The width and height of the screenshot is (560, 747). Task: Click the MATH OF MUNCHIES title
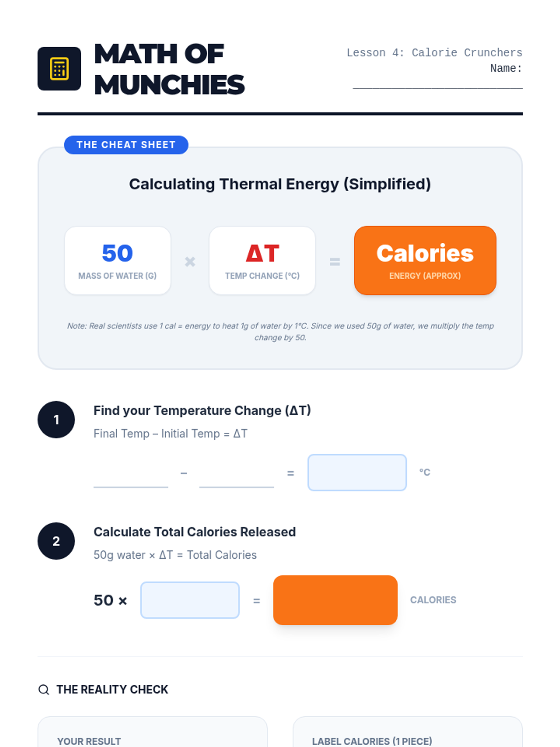pyautogui.click(x=169, y=69)
